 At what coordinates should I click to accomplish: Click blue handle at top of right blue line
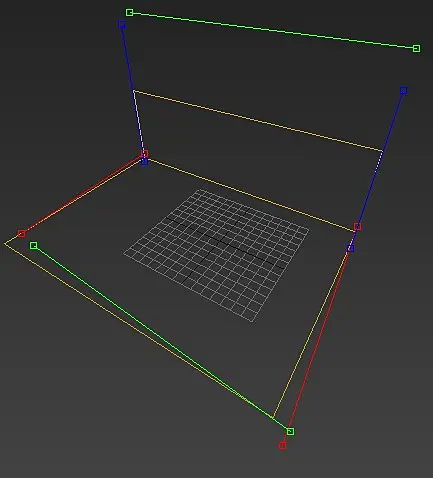[404, 90]
